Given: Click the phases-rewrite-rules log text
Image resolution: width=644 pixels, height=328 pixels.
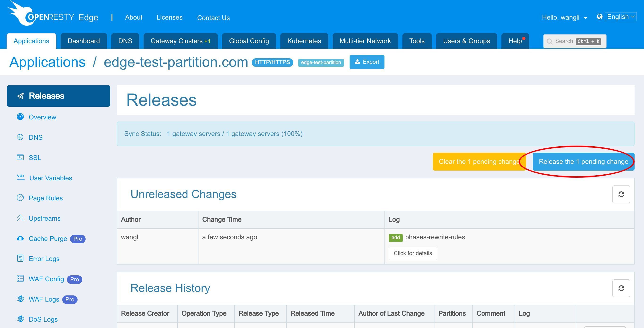Looking at the screenshot, I should (435, 237).
